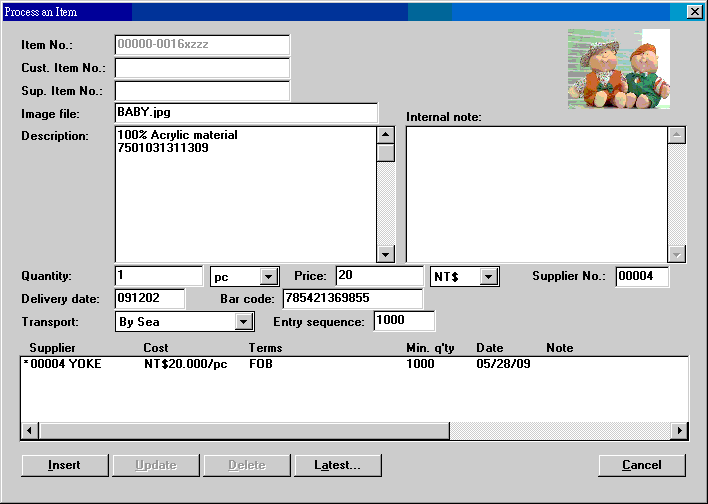The height and width of the screenshot is (504, 708).
Task: Click inside the Description text area
Action: click(246, 194)
